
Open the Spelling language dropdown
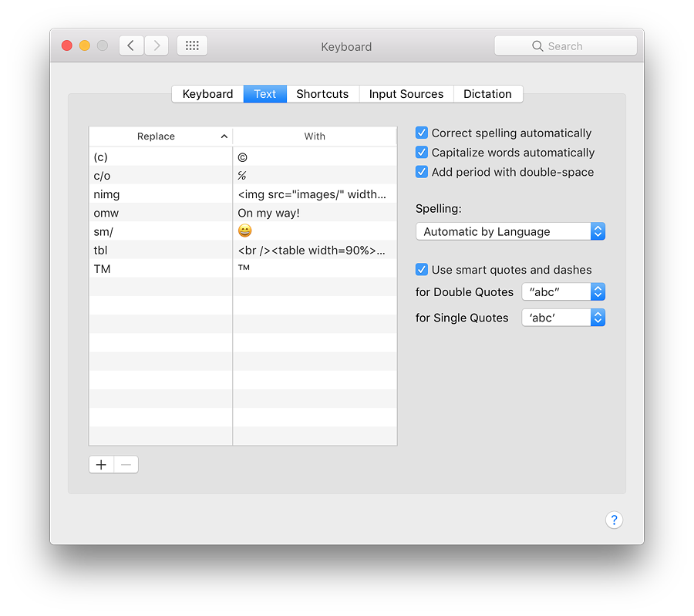pos(510,231)
